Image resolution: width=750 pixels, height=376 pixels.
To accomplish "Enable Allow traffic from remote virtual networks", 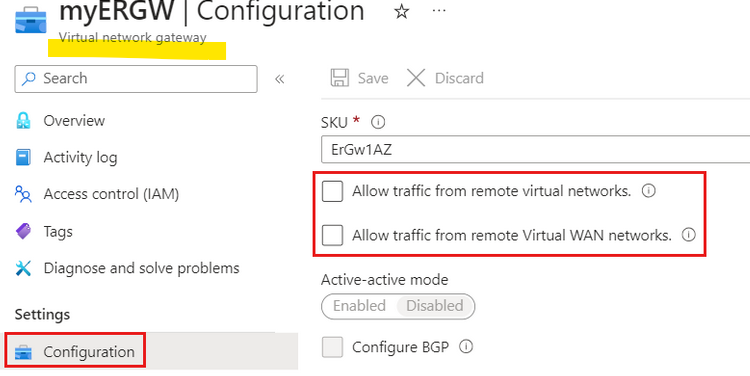I will pyautogui.click(x=332, y=191).
